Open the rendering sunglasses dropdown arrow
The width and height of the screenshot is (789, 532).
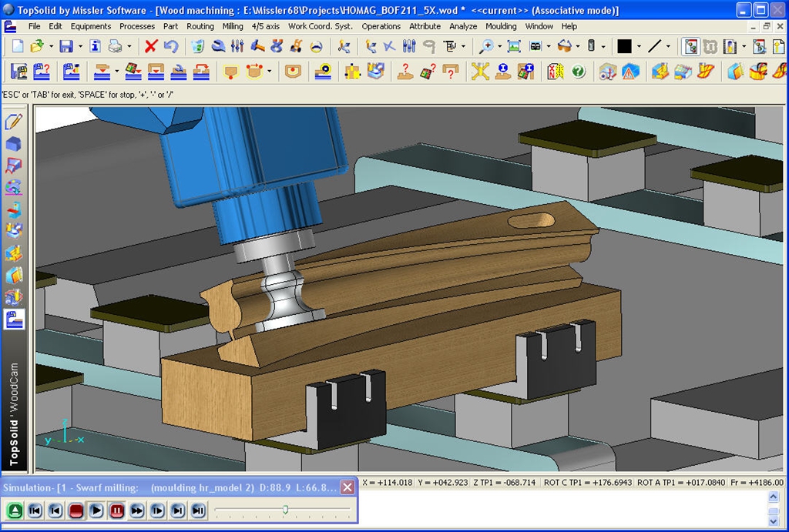pyautogui.click(x=578, y=47)
